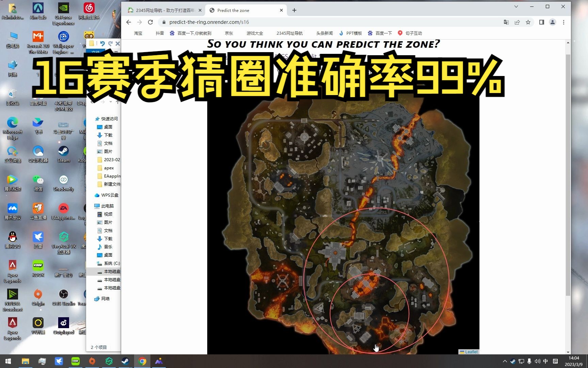
Task: Expand Chrome tab search chevron
Action: coord(516,6)
